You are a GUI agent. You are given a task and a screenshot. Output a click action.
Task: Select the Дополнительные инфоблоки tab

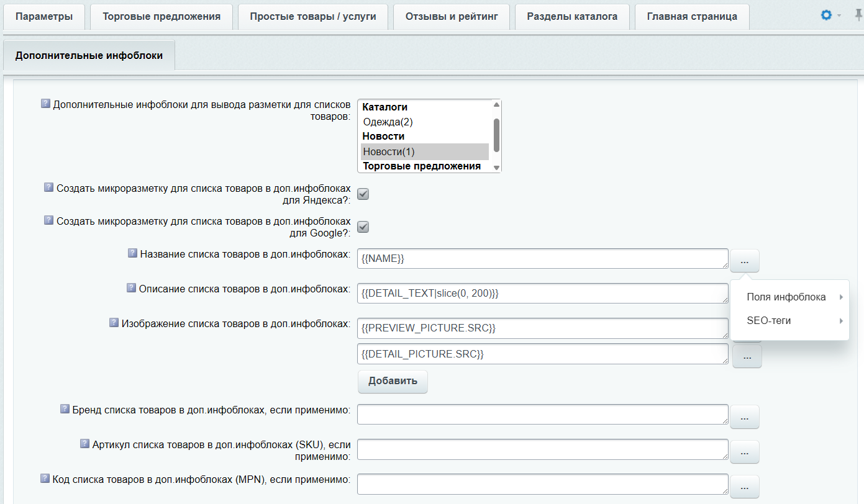[x=89, y=55]
